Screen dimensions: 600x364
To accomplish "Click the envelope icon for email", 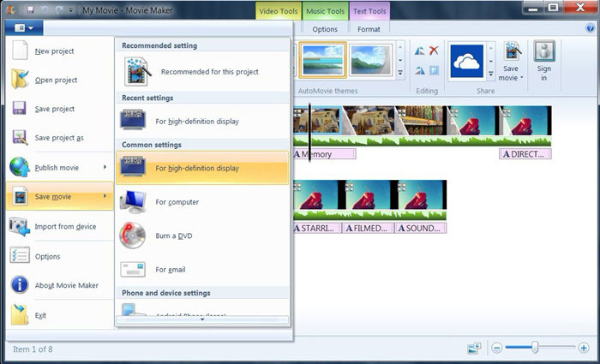I will tap(133, 269).
